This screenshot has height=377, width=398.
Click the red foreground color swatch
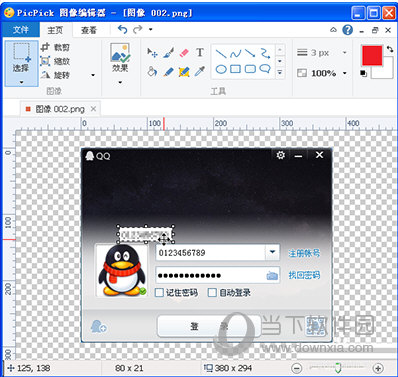pyautogui.click(x=372, y=56)
